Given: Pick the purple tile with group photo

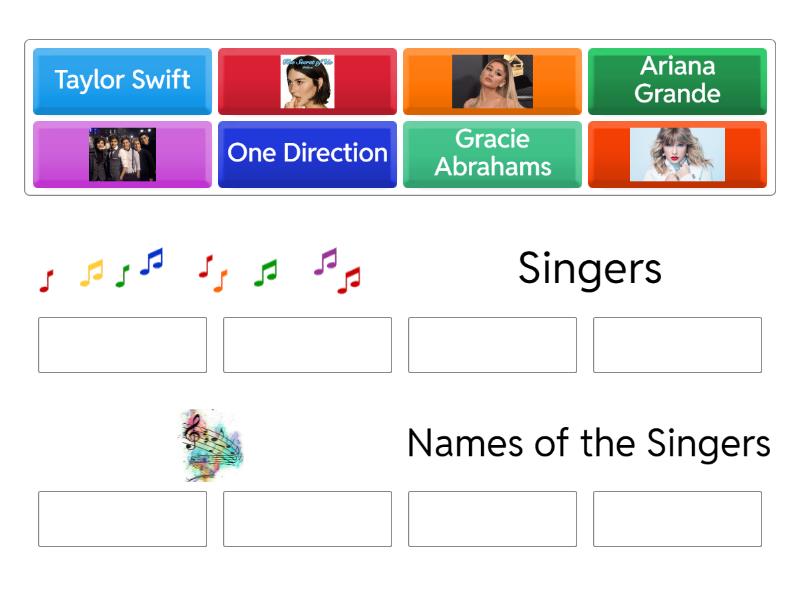Looking at the screenshot, I should [x=122, y=153].
